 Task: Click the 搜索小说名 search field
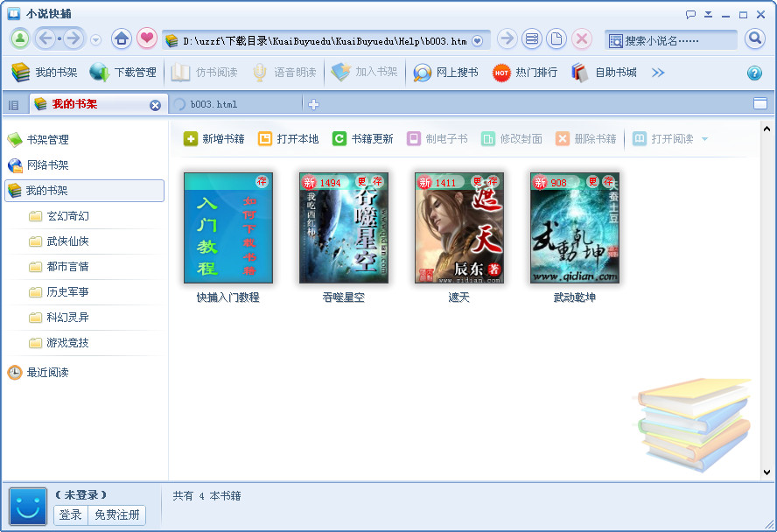(x=670, y=40)
